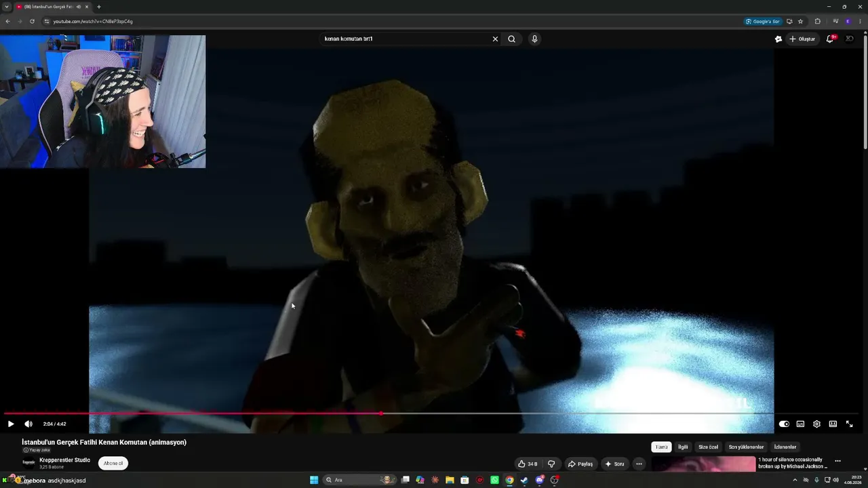Open the Chrome extensions puzzle icon
This screenshot has width=868, height=488.
[x=817, y=22]
